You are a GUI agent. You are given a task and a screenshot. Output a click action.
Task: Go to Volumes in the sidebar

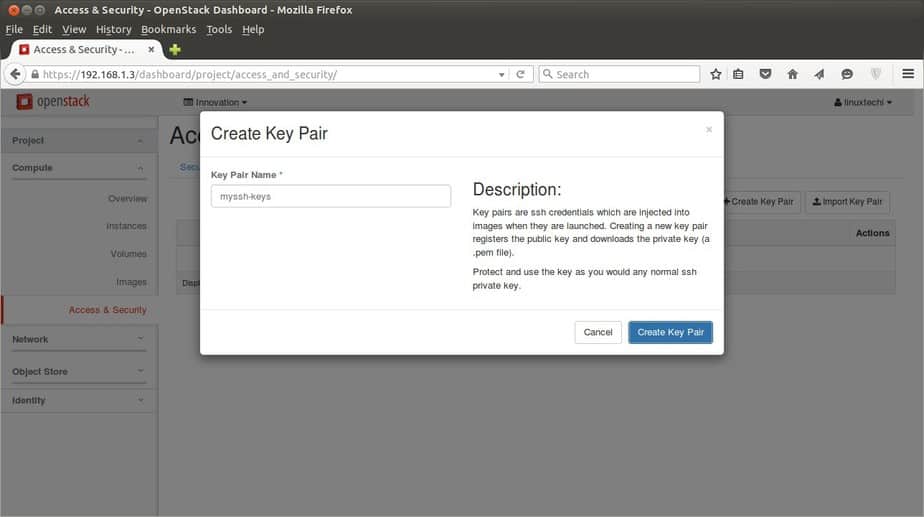pyautogui.click(x=128, y=253)
